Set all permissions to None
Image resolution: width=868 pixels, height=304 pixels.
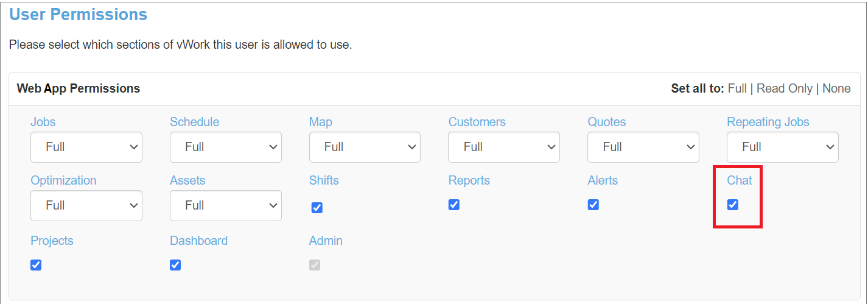(x=836, y=88)
